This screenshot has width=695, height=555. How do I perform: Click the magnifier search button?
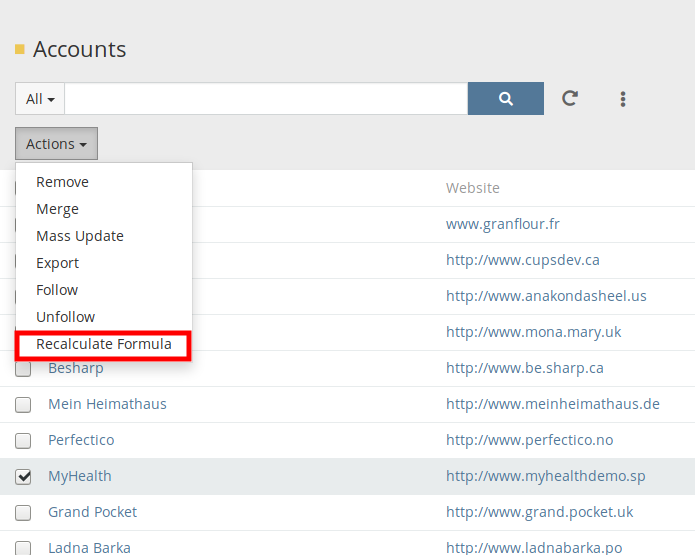click(505, 99)
